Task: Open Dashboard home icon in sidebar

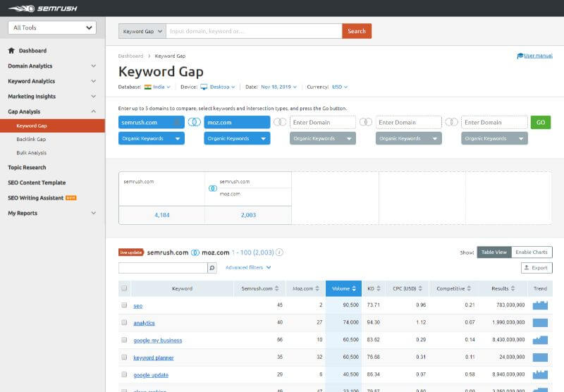Action: [x=11, y=51]
